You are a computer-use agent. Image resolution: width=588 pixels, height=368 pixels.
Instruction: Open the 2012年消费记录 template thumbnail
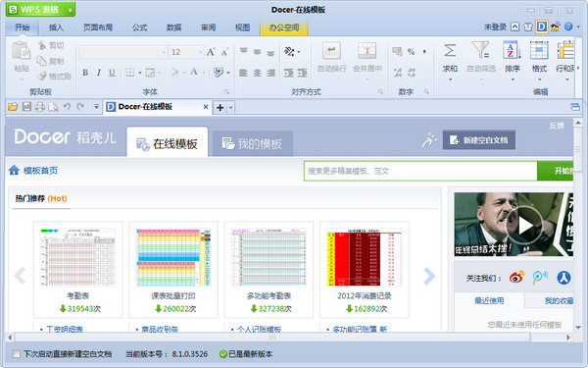365,257
